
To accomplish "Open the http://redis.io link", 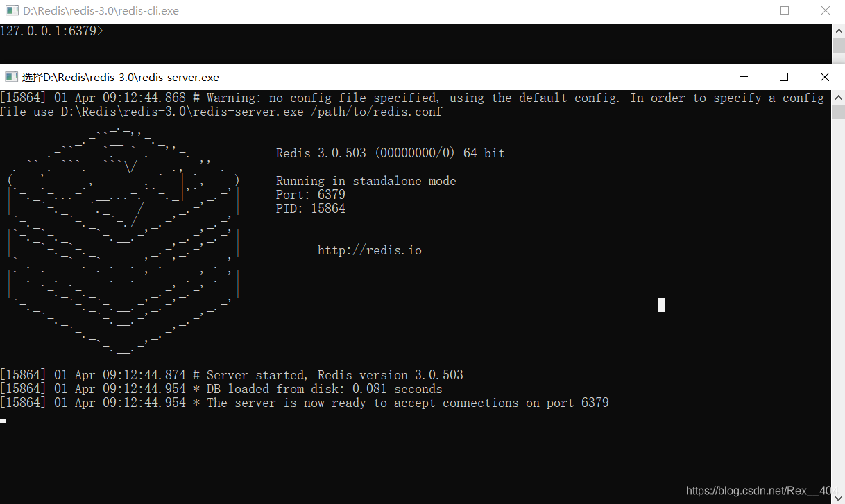I will (x=370, y=250).
